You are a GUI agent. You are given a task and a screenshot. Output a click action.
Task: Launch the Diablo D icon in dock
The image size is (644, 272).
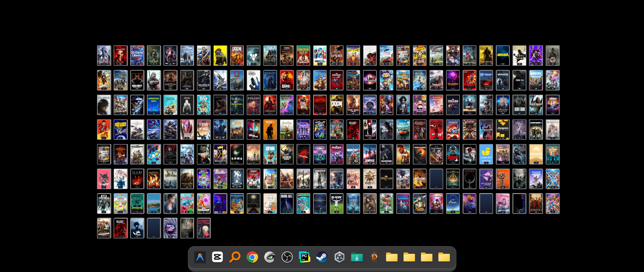pos(374,257)
